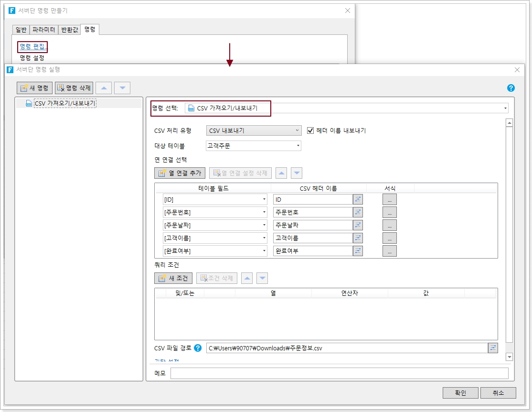Switch to the 파라미터 tab
The height and width of the screenshot is (412, 532).
pos(43,30)
